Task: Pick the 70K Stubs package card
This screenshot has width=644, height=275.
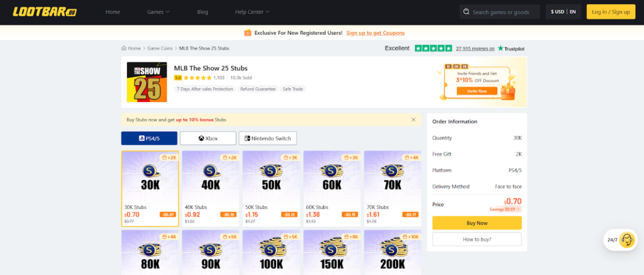Action: pyautogui.click(x=392, y=189)
